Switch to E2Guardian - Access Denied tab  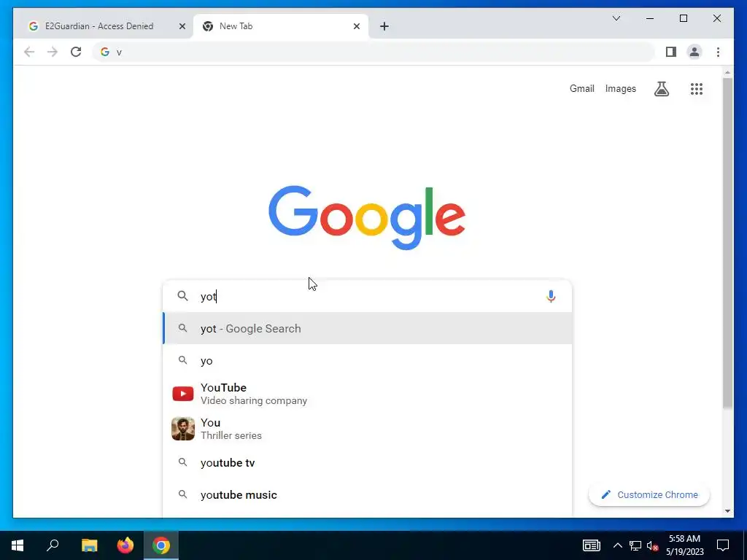tap(106, 26)
